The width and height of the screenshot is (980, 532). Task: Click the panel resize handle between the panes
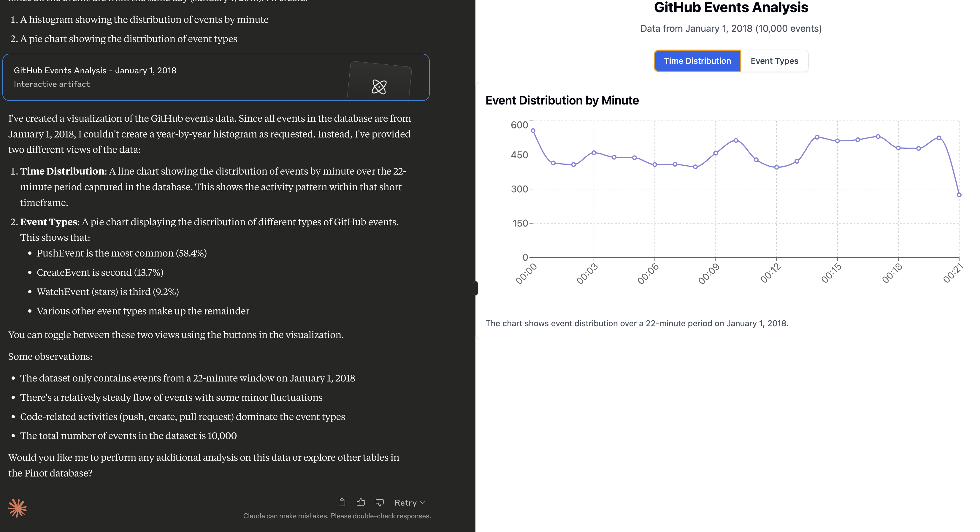[476, 288]
